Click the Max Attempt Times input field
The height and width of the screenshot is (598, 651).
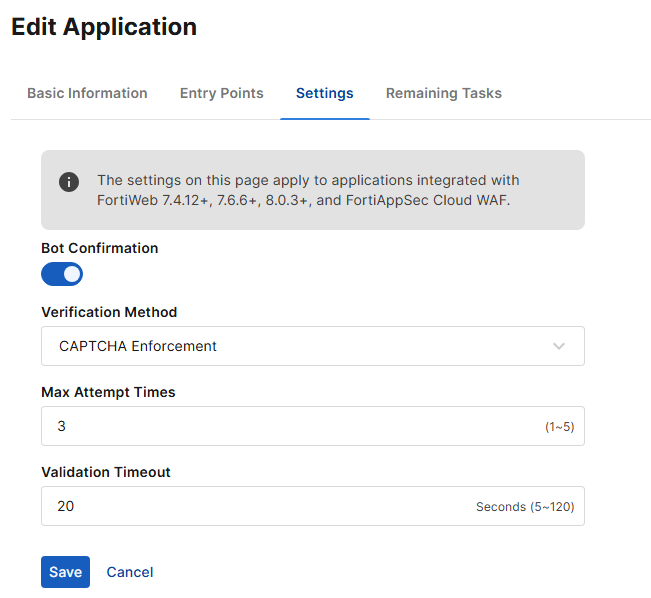tap(290, 426)
